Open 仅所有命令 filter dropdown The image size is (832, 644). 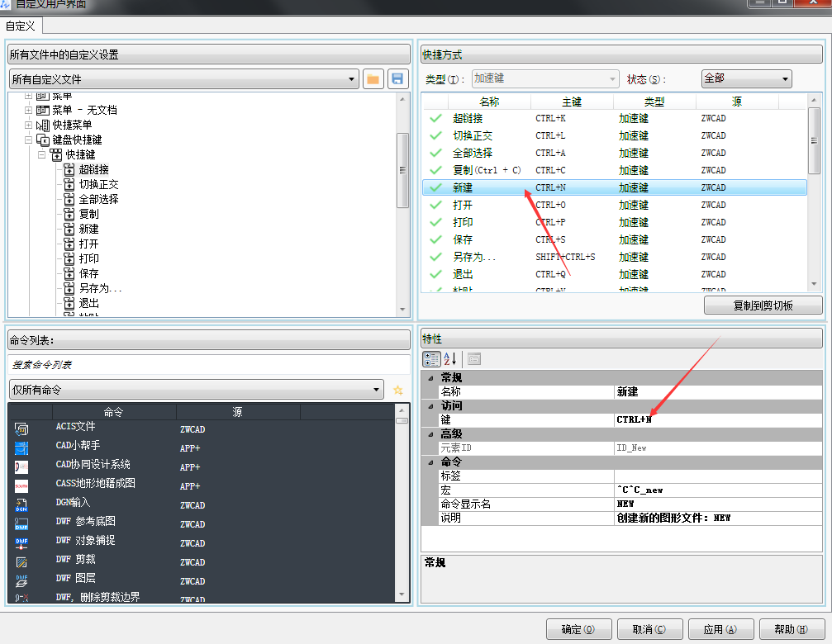pyautogui.click(x=197, y=390)
